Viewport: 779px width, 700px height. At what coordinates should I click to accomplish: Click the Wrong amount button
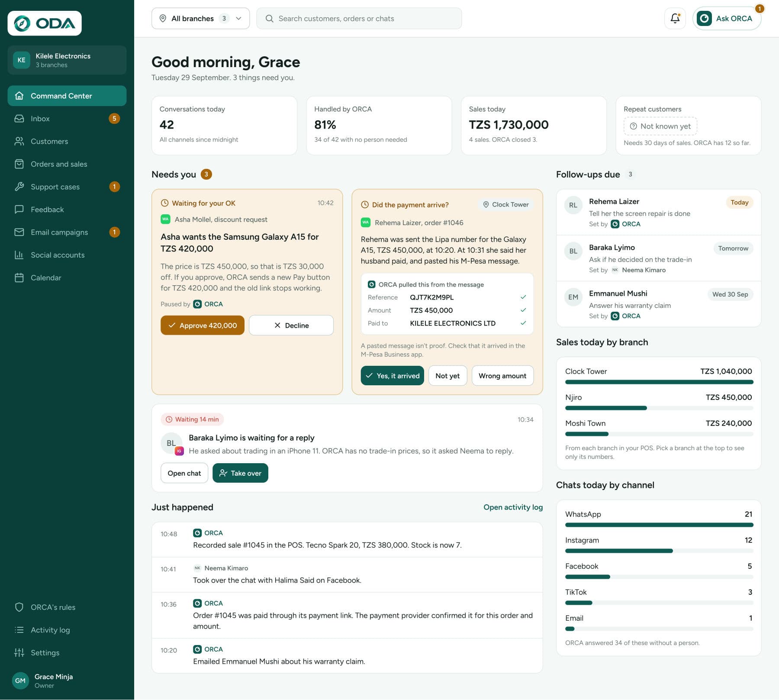pos(502,376)
